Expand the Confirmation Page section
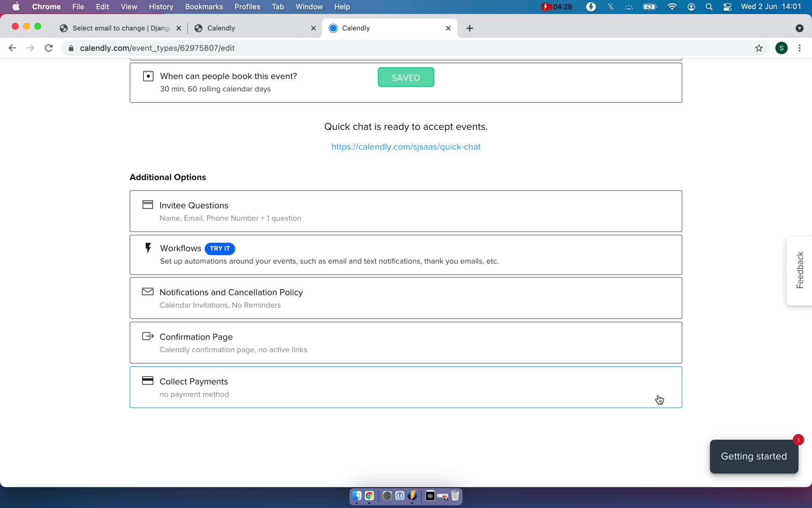The height and width of the screenshot is (508, 812). [406, 342]
